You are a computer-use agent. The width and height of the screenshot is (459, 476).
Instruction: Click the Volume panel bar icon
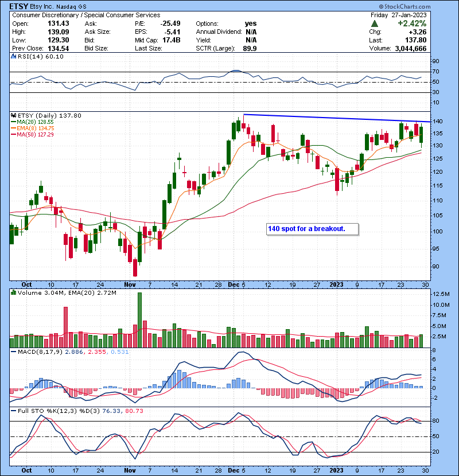point(14,292)
